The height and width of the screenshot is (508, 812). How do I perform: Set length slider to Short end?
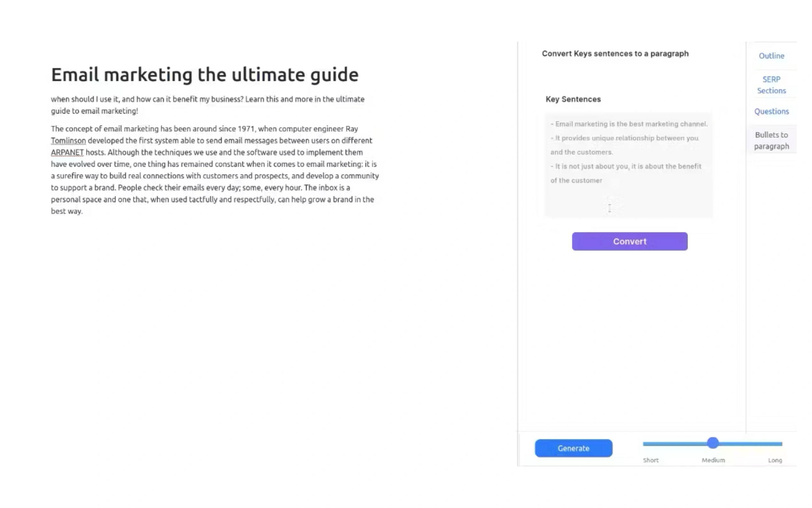pyautogui.click(x=644, y=444)
